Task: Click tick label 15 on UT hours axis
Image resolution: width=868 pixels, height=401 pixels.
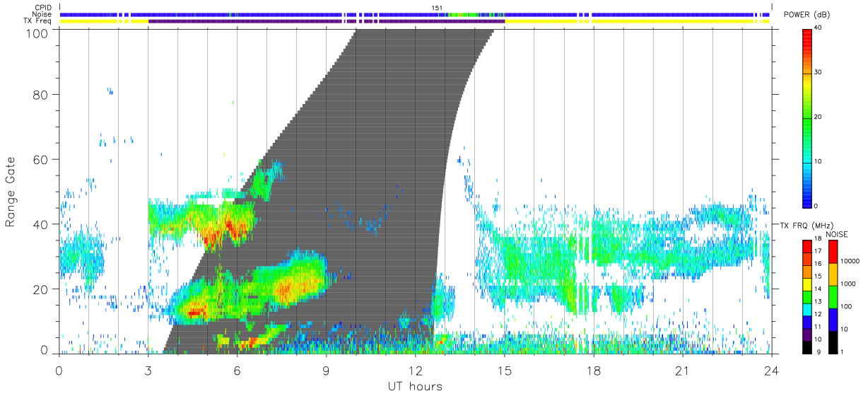Action: (x=504, y=371)
